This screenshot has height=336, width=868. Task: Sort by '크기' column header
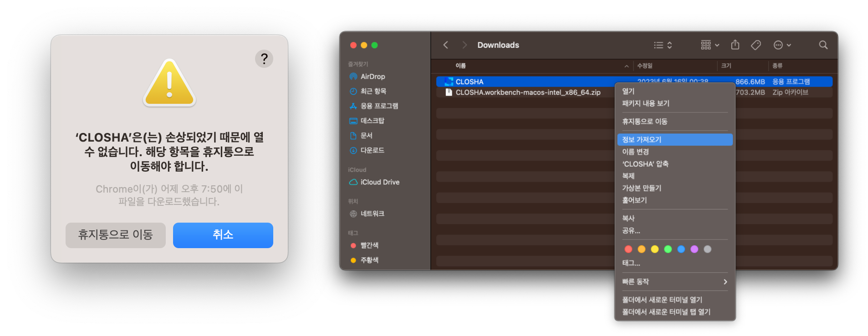726,66
